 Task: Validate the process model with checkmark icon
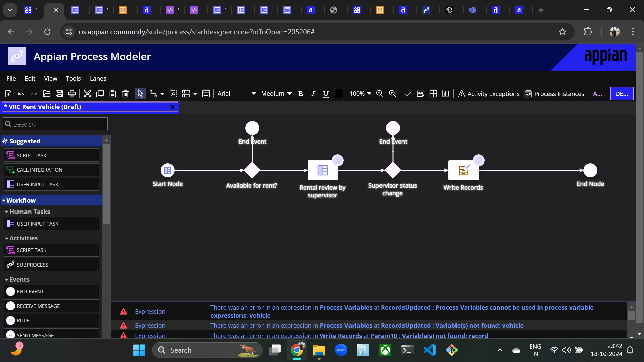408,94
